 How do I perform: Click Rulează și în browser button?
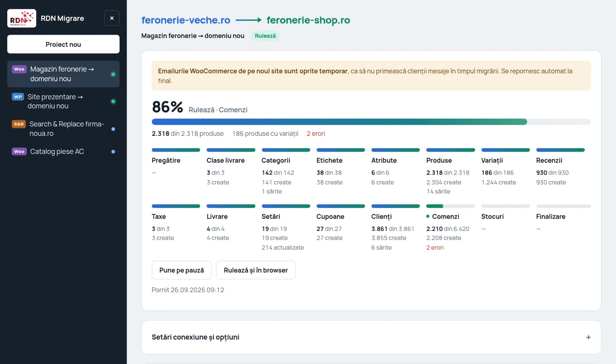(256, 270)
